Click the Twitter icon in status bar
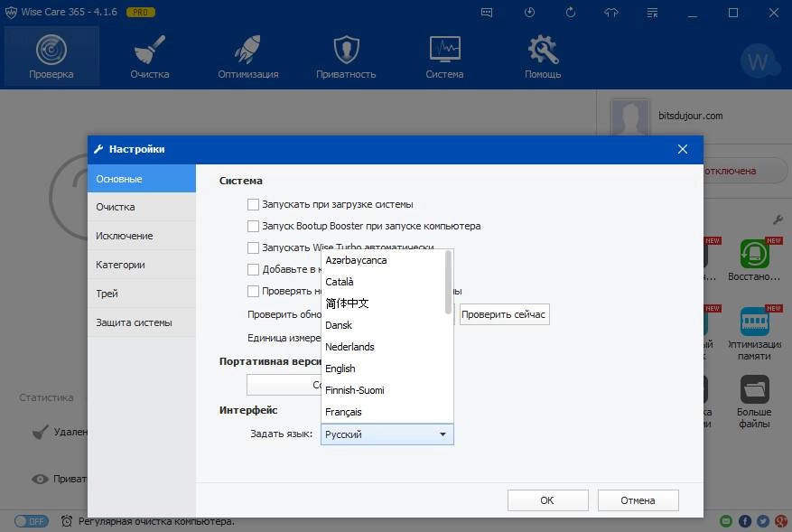Screen dimensions: 792x532 (x=763, y=521)
